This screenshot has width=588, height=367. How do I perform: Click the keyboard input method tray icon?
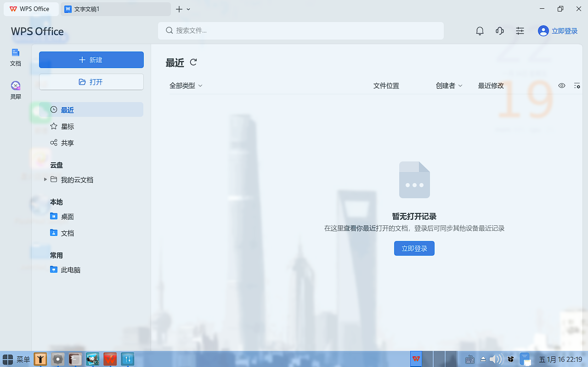click(x=470, y=359)
